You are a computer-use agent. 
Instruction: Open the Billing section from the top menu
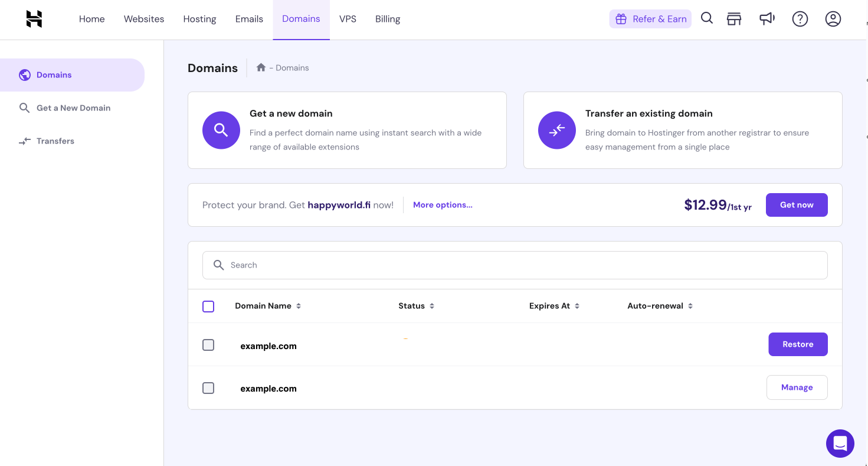click(x=387, y=18)
